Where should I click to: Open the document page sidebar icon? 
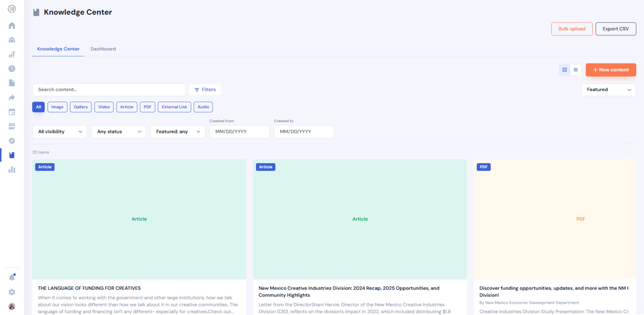pyautogui.click(x=12, y=83)
